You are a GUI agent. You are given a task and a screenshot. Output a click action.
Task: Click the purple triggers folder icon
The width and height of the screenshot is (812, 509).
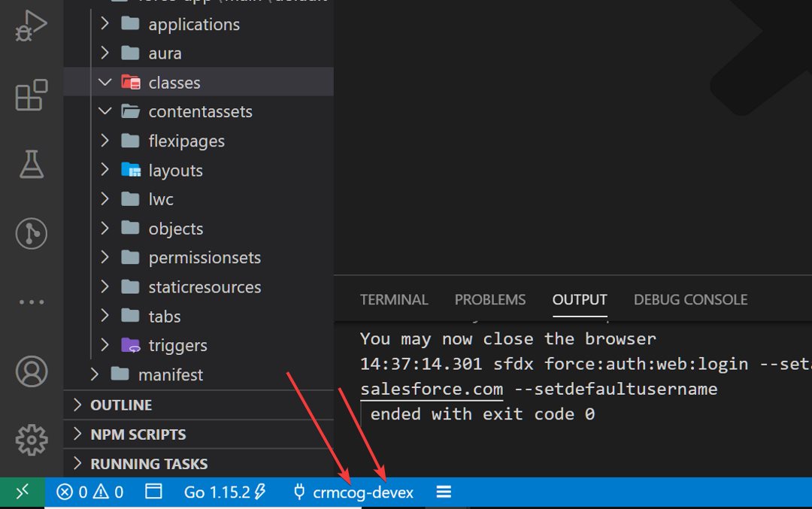tap(131, 345)
